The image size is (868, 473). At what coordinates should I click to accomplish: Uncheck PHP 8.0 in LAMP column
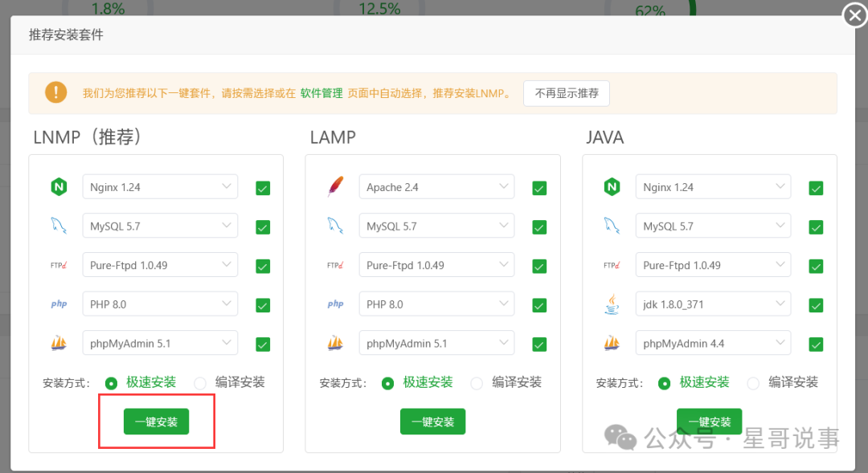coord(539,305)
